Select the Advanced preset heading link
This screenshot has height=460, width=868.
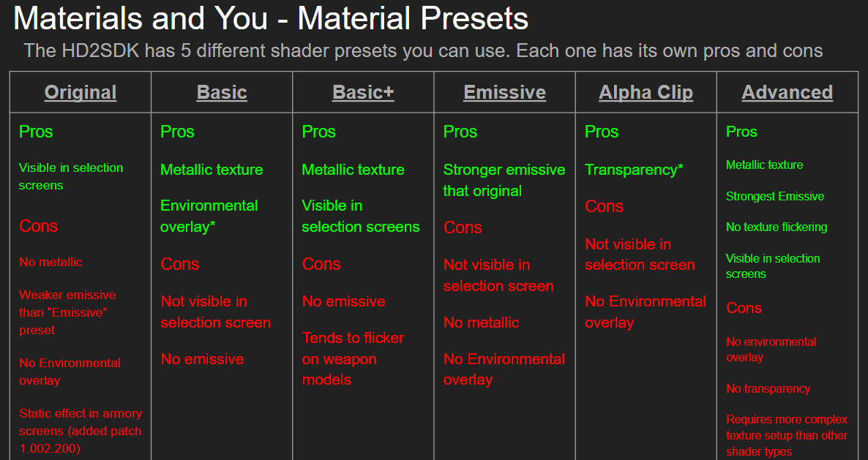(x=787, y=92)
